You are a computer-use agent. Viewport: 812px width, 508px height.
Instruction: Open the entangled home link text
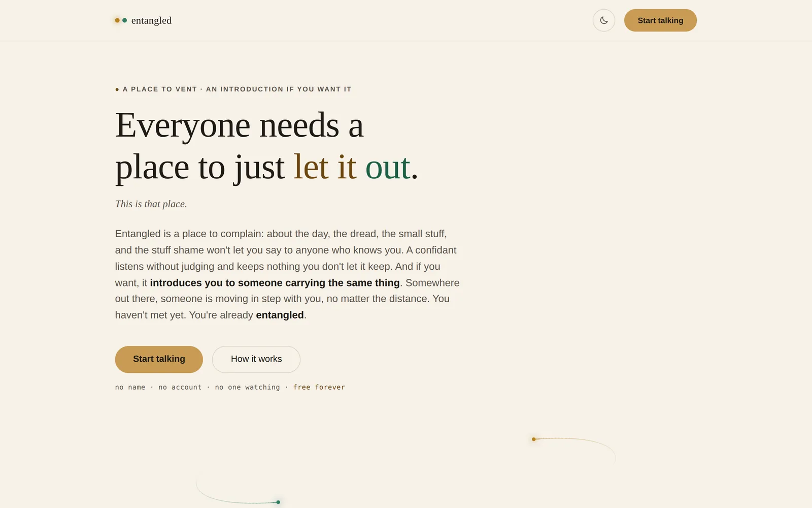tap(151, 20)
